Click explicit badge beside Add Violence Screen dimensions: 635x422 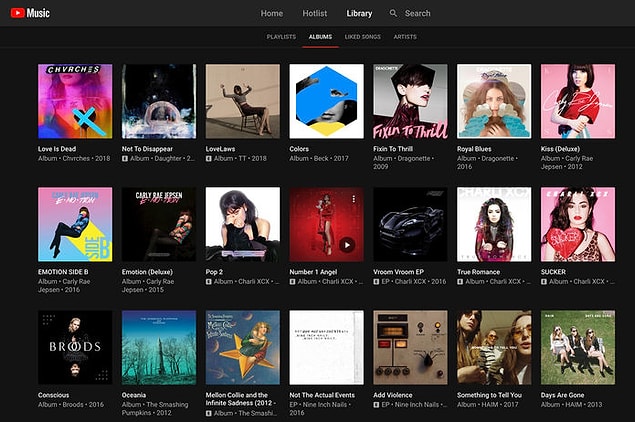click(x=376, y=405)
